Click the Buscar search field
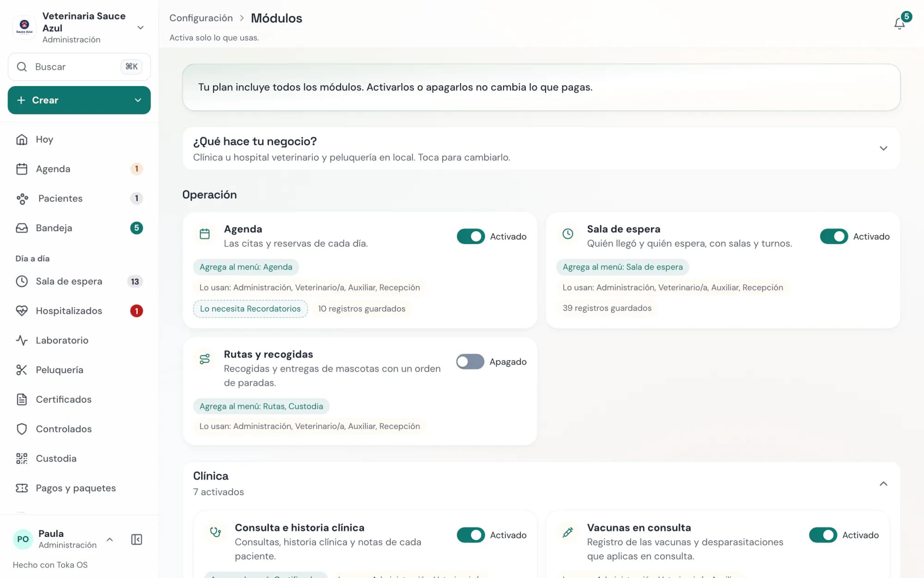Image resolution: width=924 pixels, height=578 pixels. point(79,67)
